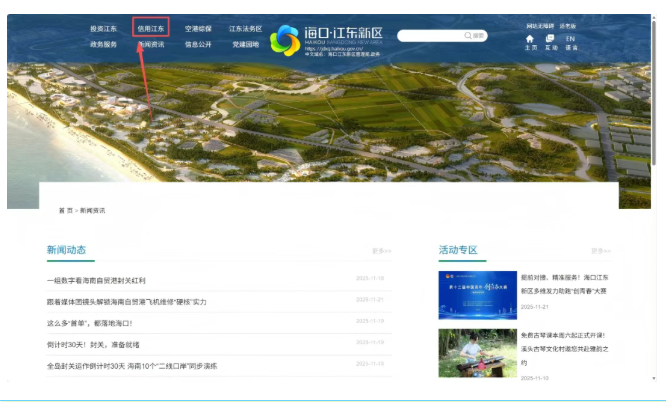666x402 pixels.
Task: Expand more items in 新闻动态 section
Action: [381, 251]
